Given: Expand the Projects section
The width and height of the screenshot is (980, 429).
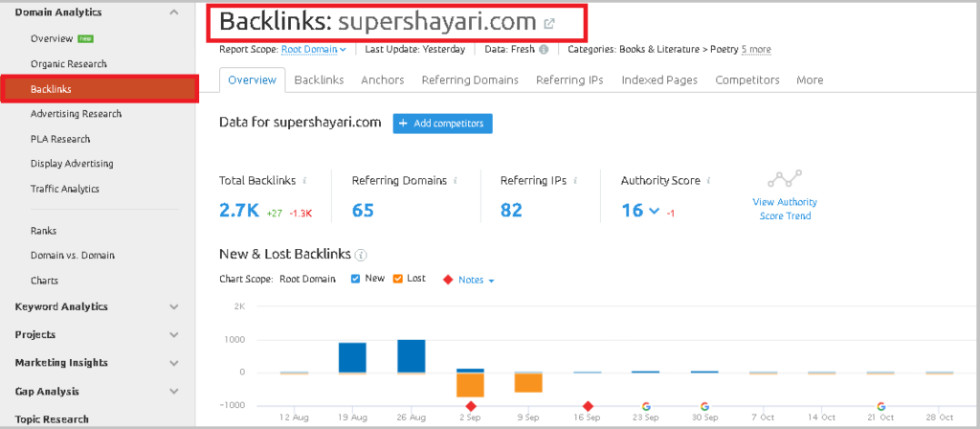Looking at the screenshot, I should (174, 334).
